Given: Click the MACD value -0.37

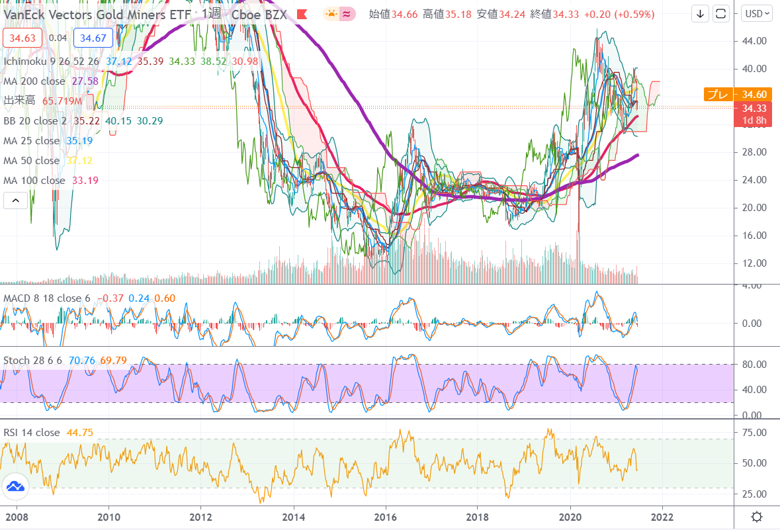Looking at the screenshot, I should coord(110,298).
